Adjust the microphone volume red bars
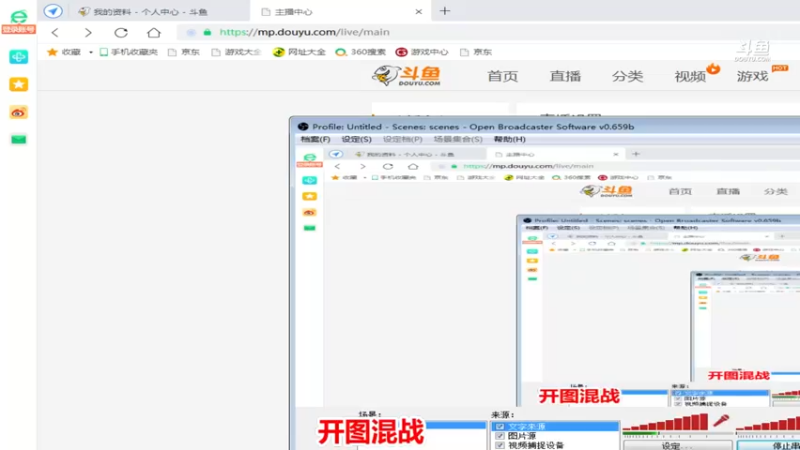800x450 pixels. coord(665,422)
